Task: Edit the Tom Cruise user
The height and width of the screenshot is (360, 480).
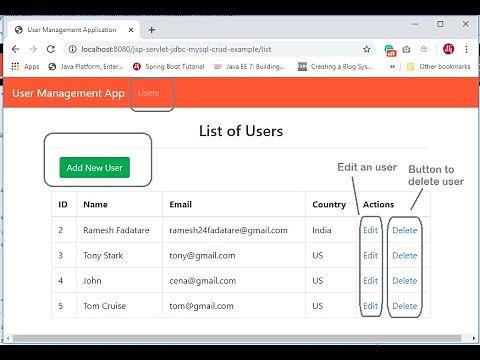Action: [370, 306]
